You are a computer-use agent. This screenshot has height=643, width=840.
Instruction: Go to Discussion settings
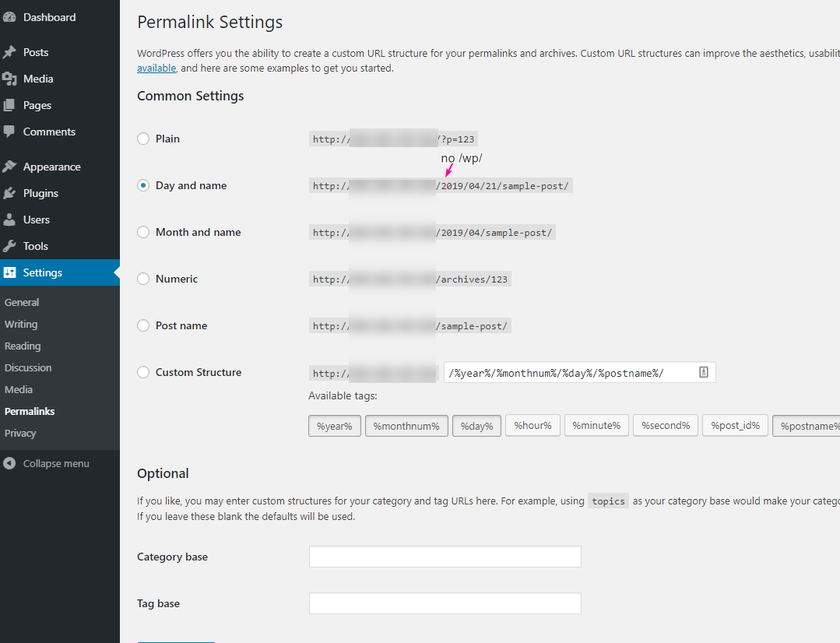point(28,367)
